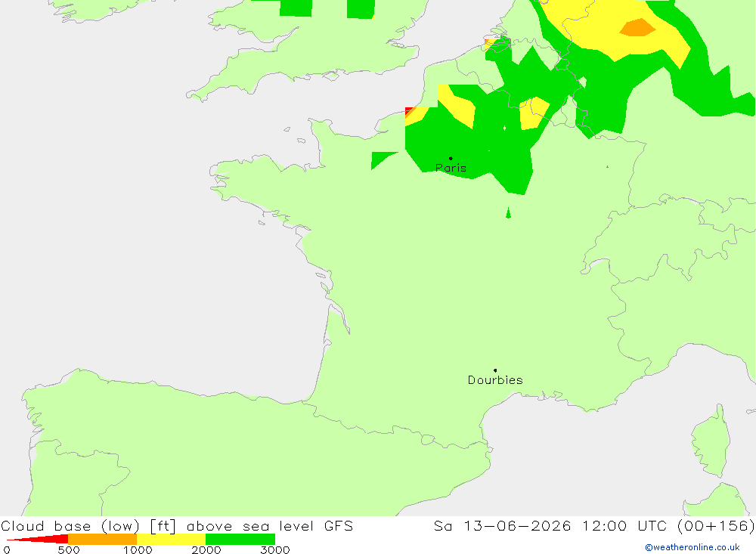Viewport: 756px width, 554px height.
Task: Select the Paris city dot marker
Action: tap(451, 158)
